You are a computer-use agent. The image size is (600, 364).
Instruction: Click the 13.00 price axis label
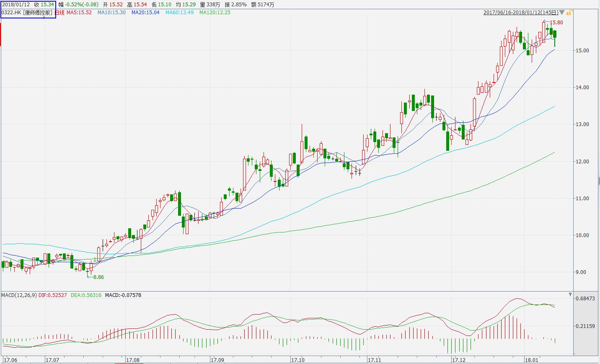click(x=582, y=124)
